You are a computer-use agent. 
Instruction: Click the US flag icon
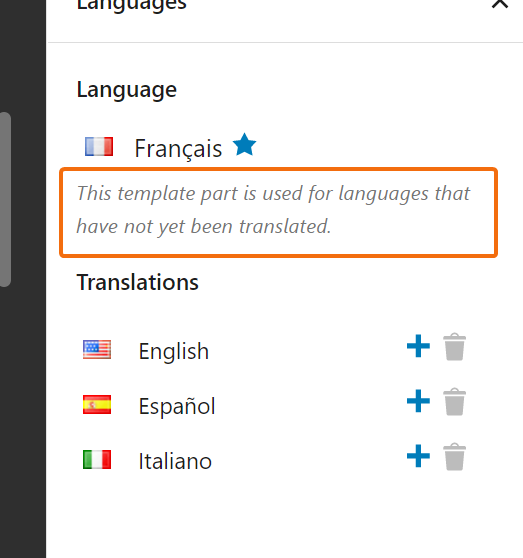[97, 349]
